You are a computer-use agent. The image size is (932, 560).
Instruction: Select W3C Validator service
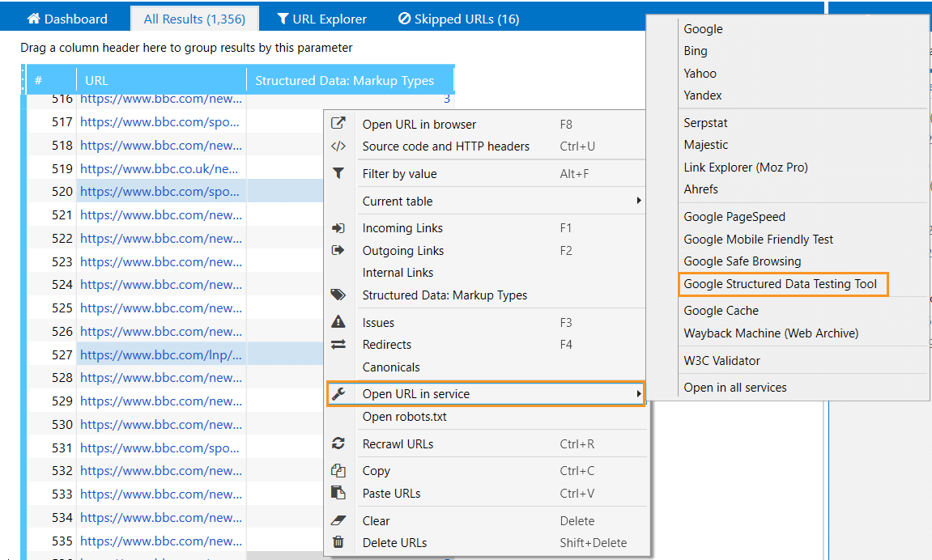click(721, 360)
